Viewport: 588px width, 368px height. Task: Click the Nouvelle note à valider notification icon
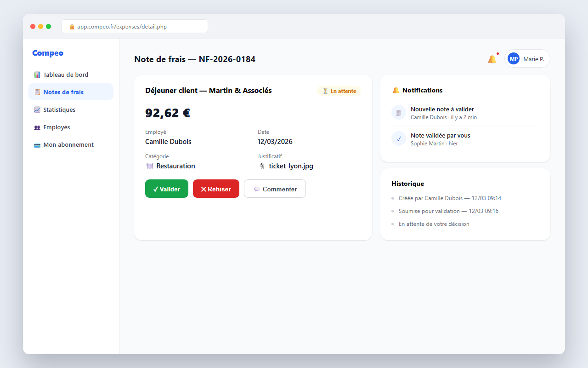(x=399, y=113)
